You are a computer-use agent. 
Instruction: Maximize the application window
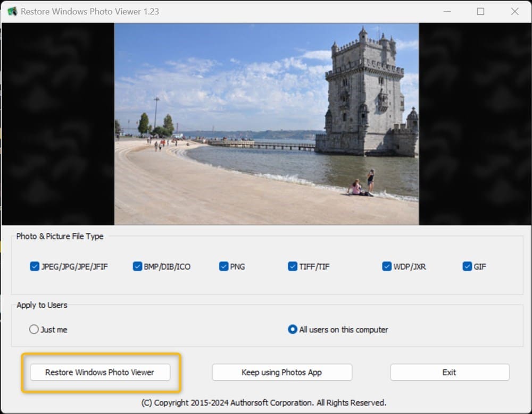[x=481, y=11]
